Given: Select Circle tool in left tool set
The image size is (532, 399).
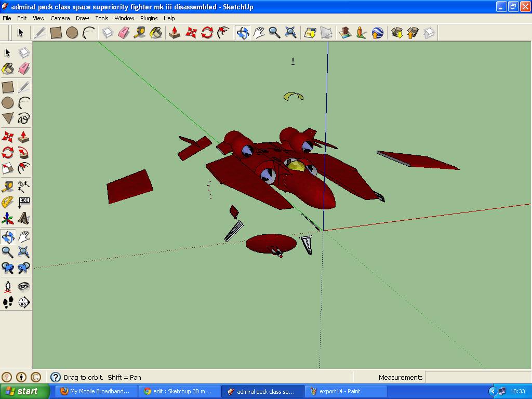Looking at the screenshot, I should [7, 103].
